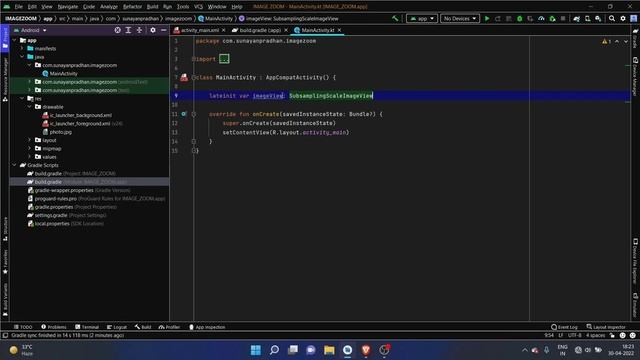The height and width of the screenshot is (360, 640).
Task: Toggle the Device File Explorer side tab
Action: (635, 261)
